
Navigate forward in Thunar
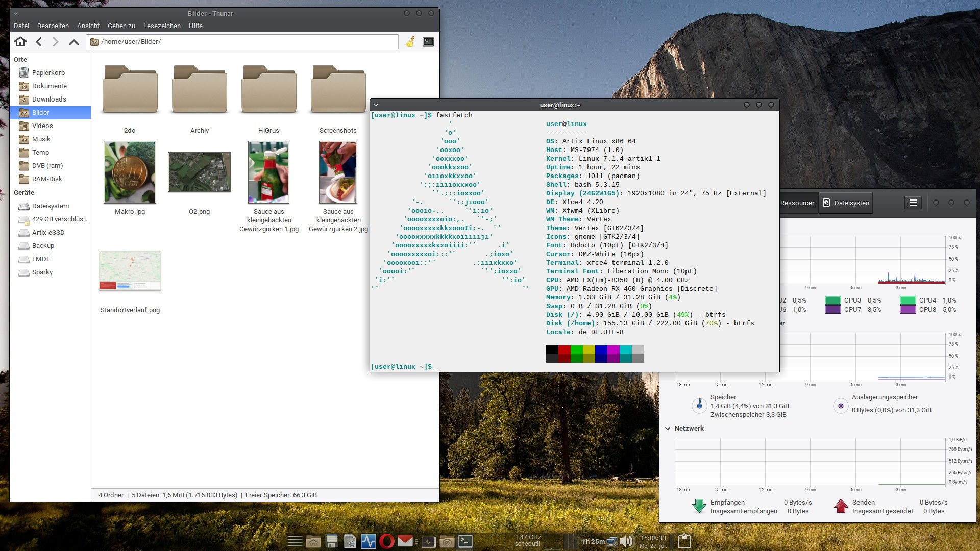[x=56, y=42]
